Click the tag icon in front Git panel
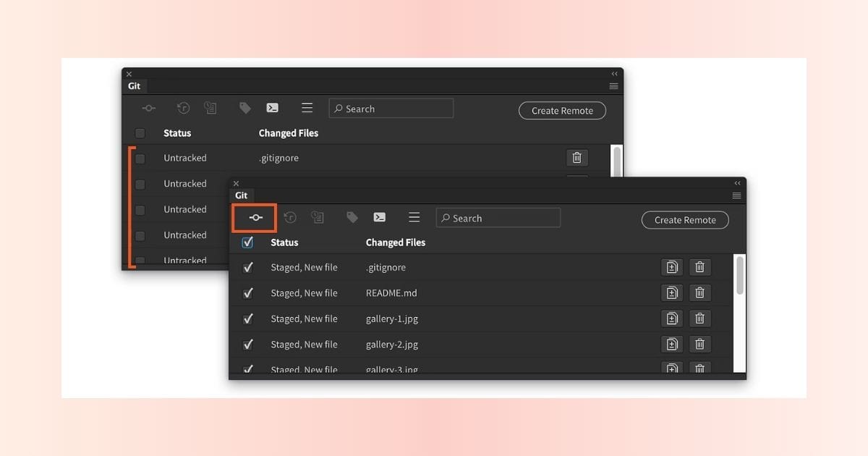 [352, 217]
